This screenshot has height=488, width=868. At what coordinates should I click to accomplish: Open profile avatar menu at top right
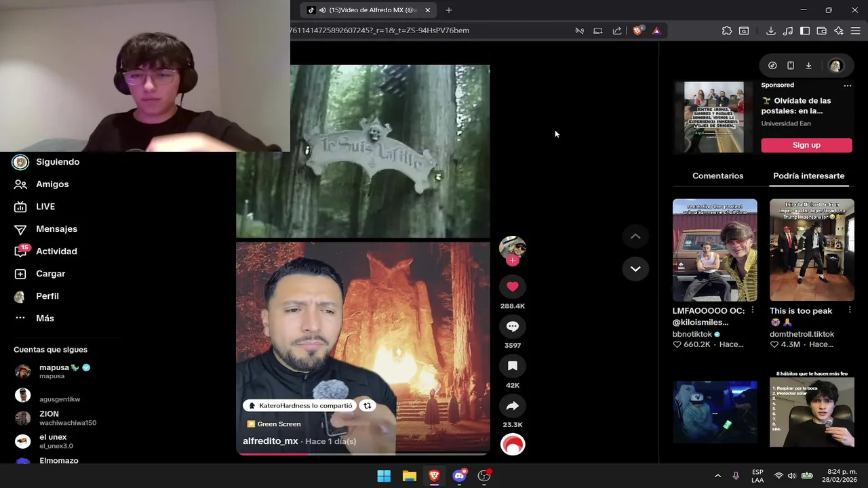(x=835, y=66)
